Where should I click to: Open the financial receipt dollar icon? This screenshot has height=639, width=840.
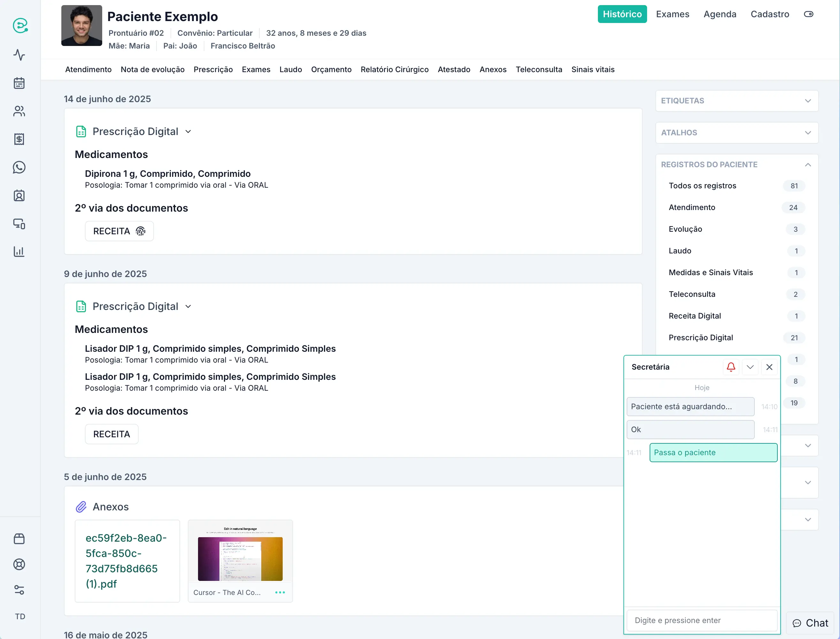point(19,139)
